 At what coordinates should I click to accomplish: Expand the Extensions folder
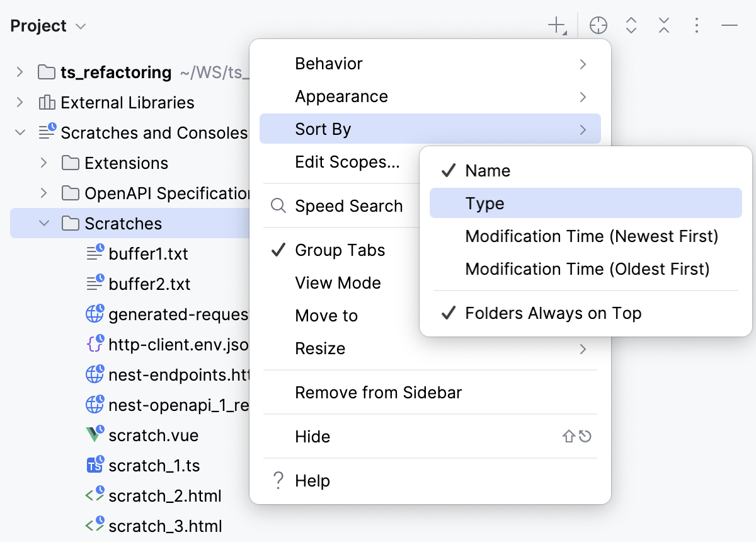point(43,163)
